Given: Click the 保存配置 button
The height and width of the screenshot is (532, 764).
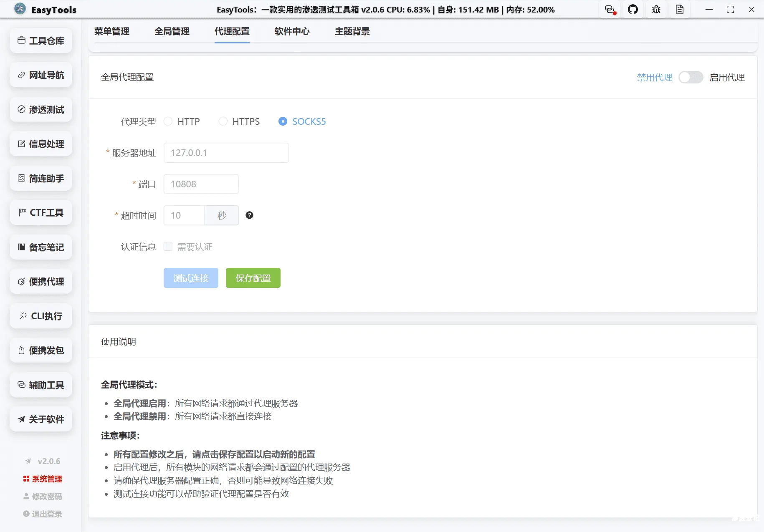Looking at the screenshot, I should click(x=253, y=278).
